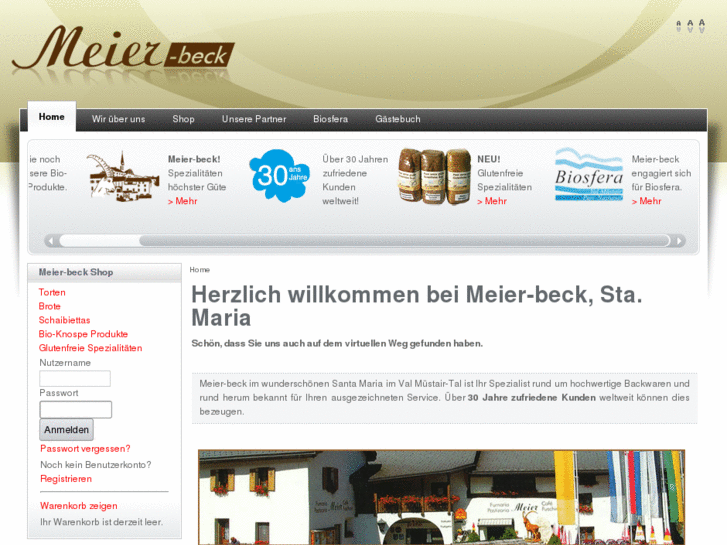Screen dimensions: 727x545
Task: Click Mehr link under Biosfera teaser
Action: coord(647,201)
